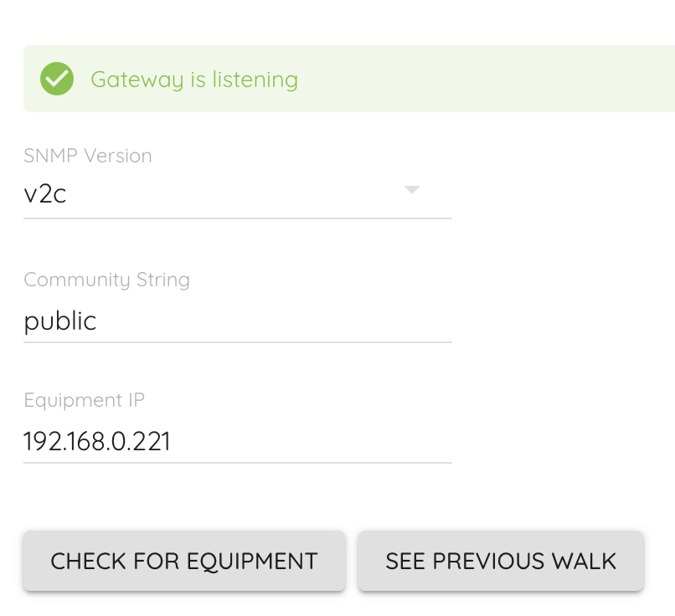Click the SNMP Version field label
This screenshot has height=616, width=675.
coord(88,156)
